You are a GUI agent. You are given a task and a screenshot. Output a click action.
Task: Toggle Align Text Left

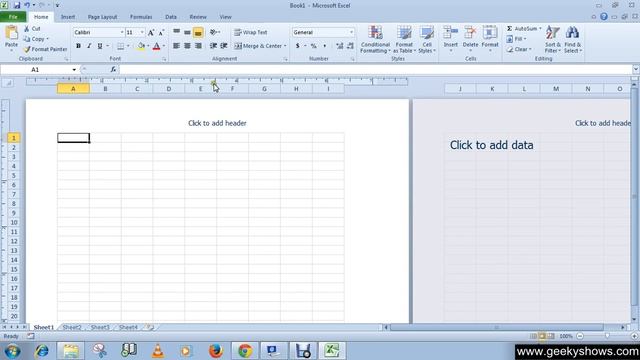click(176, 46)
